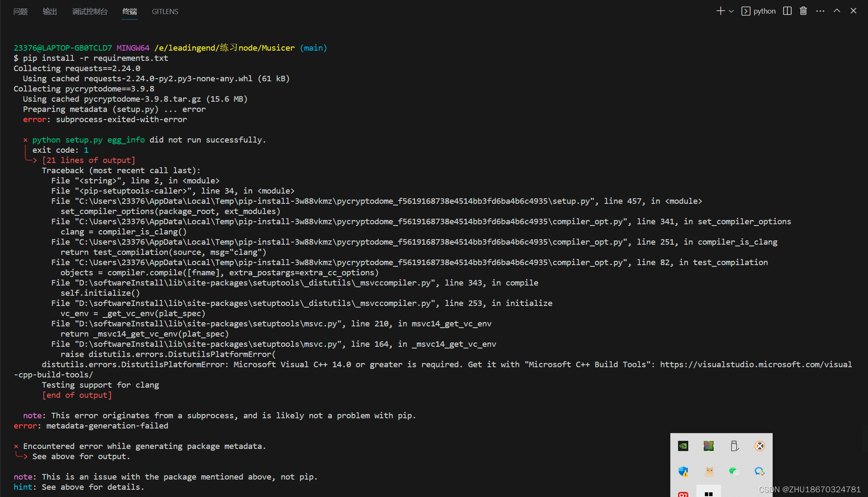Viewport: 868px width, 497px height.
Task: Click the line 'Collecting pycryptodome==3.9.8'
Action: [84, 89]
